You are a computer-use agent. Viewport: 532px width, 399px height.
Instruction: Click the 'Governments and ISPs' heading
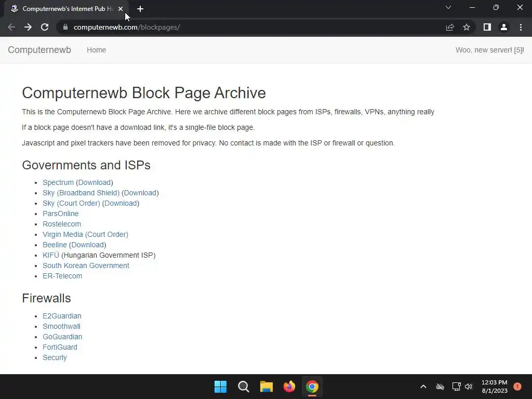point(86,165)
